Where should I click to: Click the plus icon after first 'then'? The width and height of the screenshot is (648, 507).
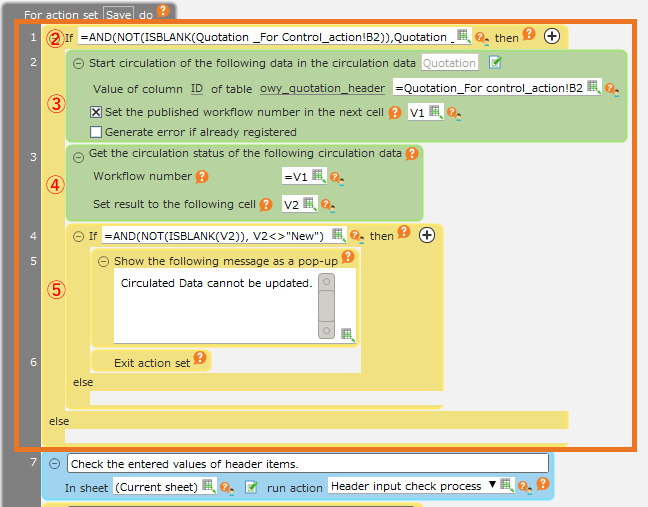(x=551, y=37)
